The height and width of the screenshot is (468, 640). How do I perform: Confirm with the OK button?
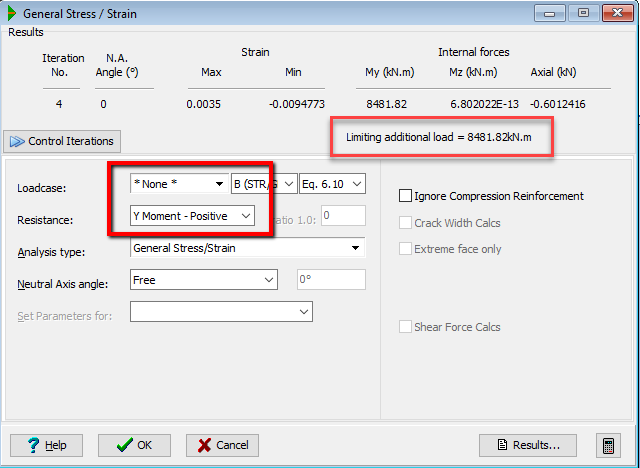point(134,445)
